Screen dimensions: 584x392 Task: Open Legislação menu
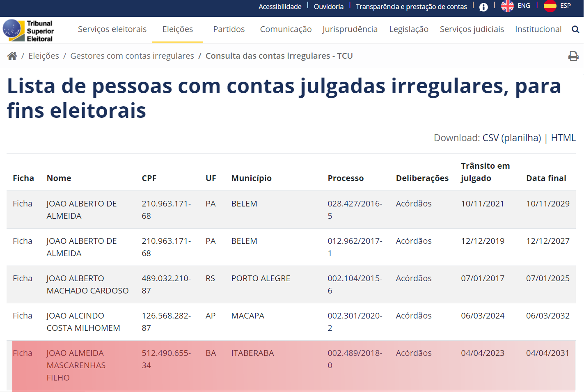[x=409, y=29]
